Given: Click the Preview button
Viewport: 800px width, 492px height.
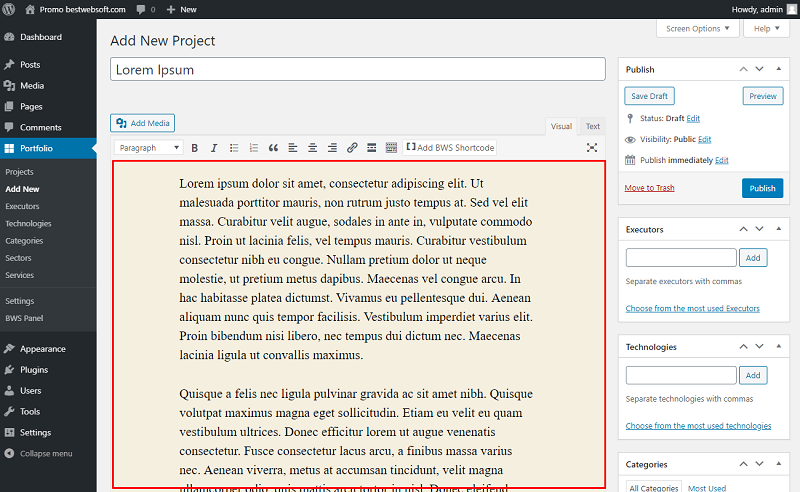Looking at the screenshot, I should [x=763, y=96].
